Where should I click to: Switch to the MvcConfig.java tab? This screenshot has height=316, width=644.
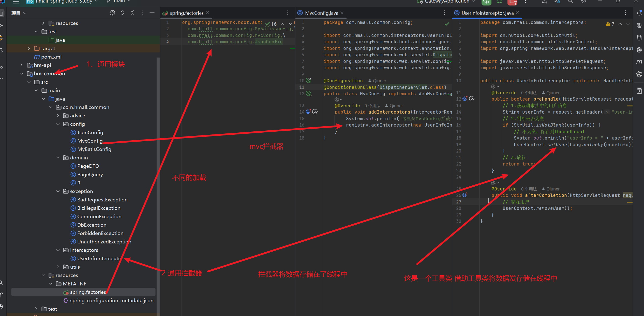coord(321,13)
